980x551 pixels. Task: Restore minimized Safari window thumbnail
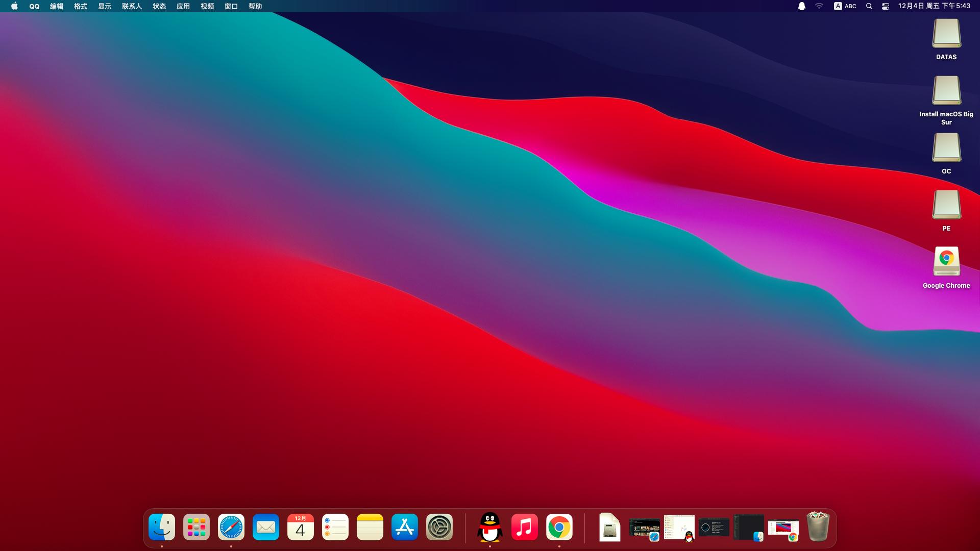644,528
